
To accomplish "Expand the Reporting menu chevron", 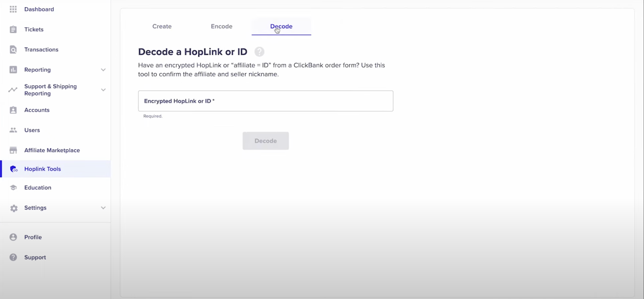I will (x=103, y=70).
